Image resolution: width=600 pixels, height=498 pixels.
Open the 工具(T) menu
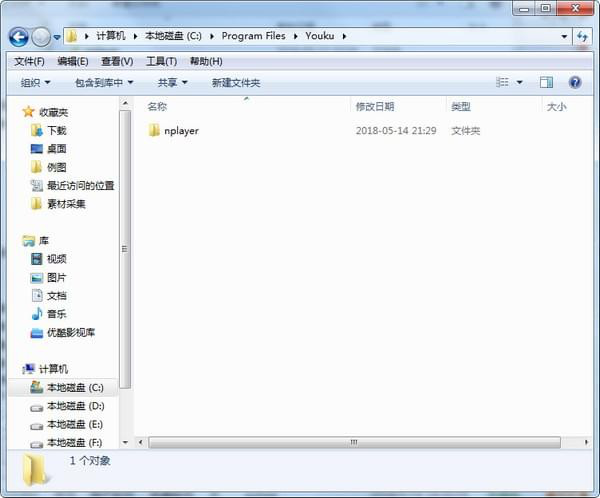click(x=161, y=61)
